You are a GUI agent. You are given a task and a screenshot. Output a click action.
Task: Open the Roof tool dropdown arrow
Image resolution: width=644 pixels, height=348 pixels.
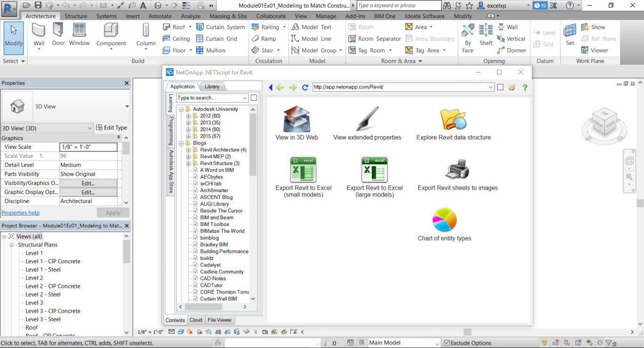[x=190, y=27]
